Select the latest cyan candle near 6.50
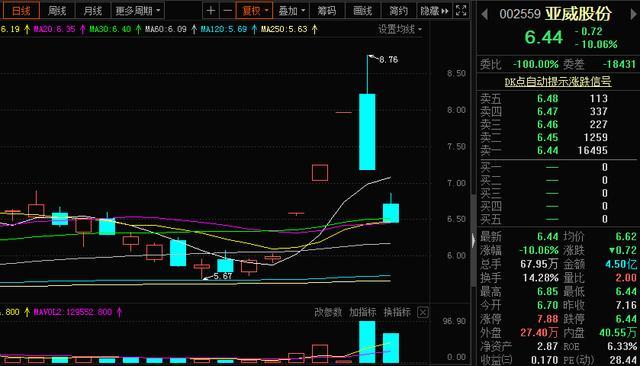Image resolution: width=640 pixels, height=366 pixels. tap(391, 213)
